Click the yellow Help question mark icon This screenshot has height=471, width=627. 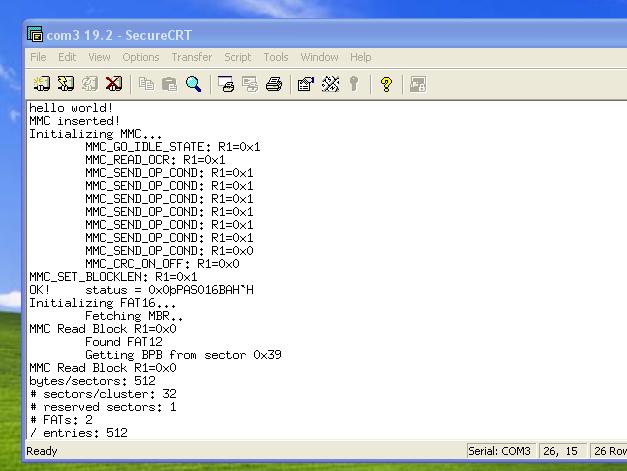click(386, 84)
